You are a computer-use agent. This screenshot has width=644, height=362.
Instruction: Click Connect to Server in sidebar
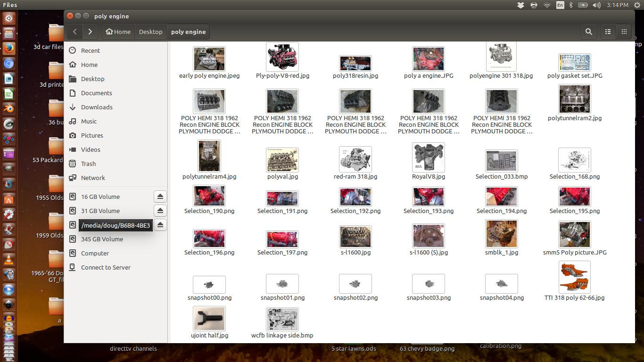(106, 267)
